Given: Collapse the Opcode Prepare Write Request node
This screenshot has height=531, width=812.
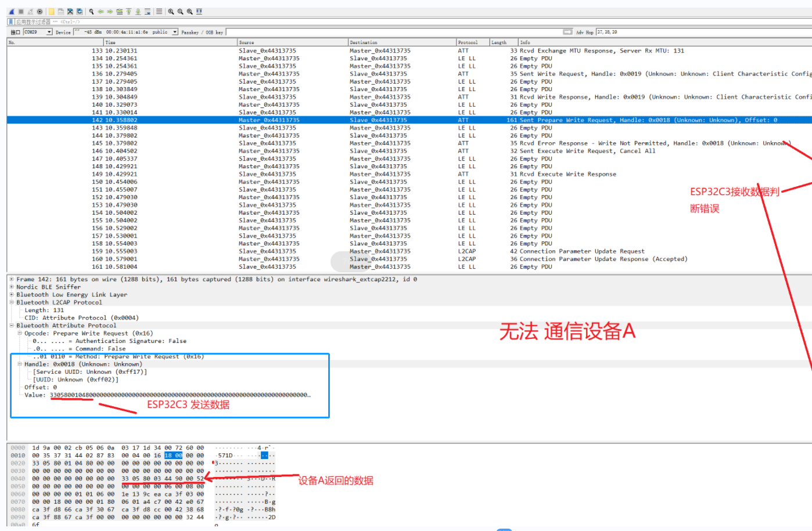Looking at the screenshot, I should click(19, 333).
